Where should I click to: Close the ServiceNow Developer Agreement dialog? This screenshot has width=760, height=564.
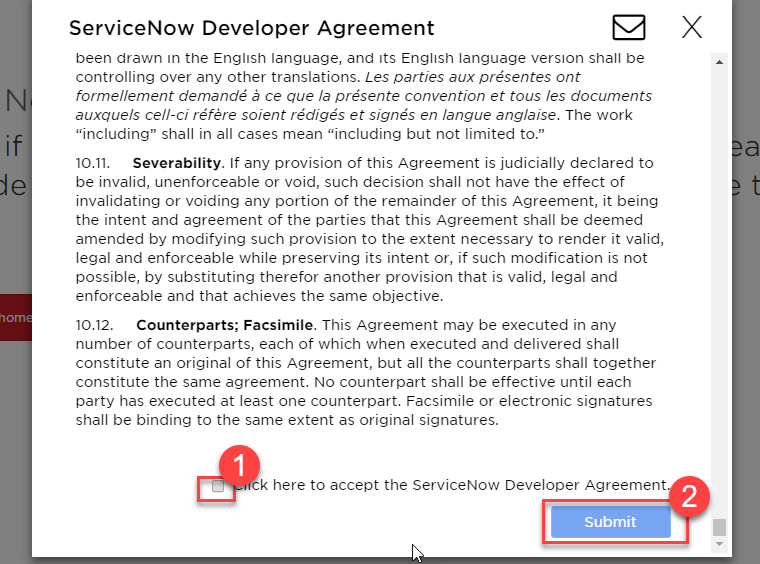(x=692, y=27)
